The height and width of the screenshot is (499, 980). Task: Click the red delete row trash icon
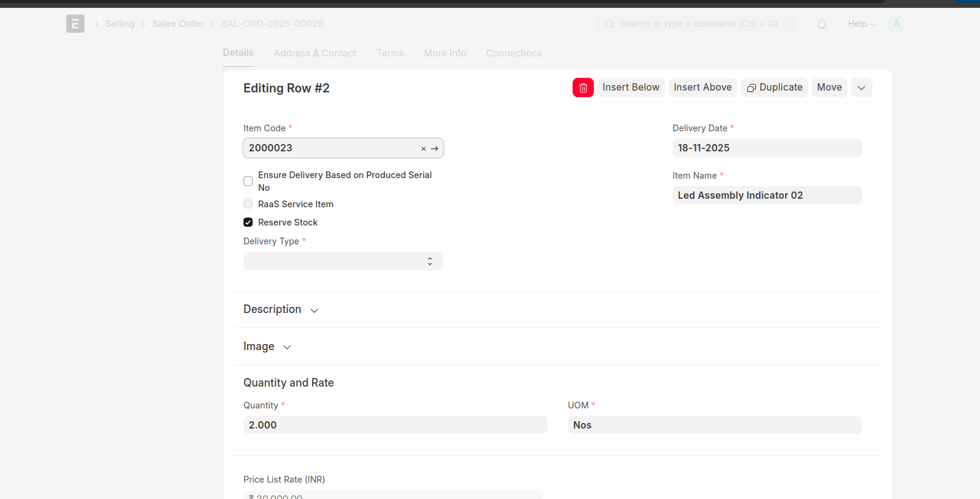583,88
